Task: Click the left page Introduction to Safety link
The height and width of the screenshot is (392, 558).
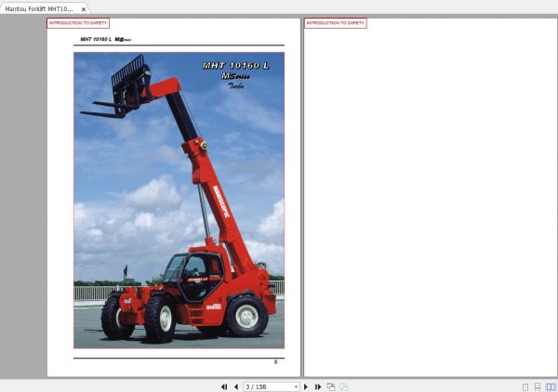Action: pyautogui.click(x=78, y=23)
